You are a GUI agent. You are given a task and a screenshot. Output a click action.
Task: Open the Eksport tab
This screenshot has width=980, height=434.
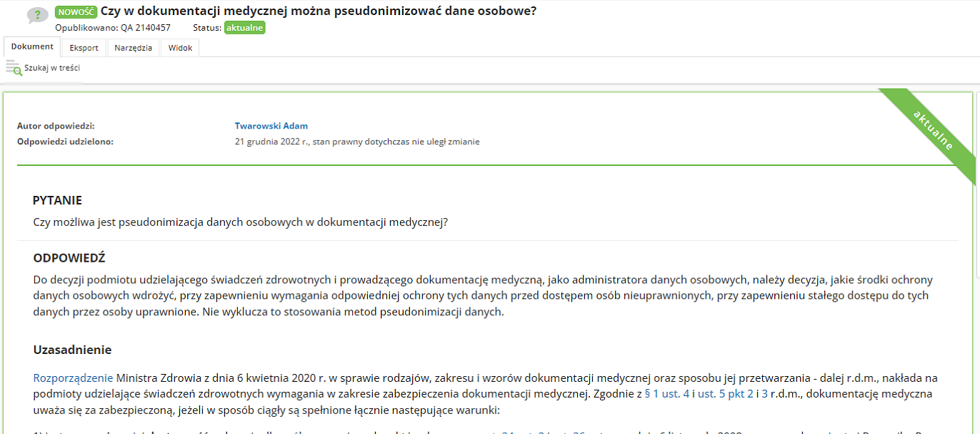pyautogui.click(x=84, y=48)
